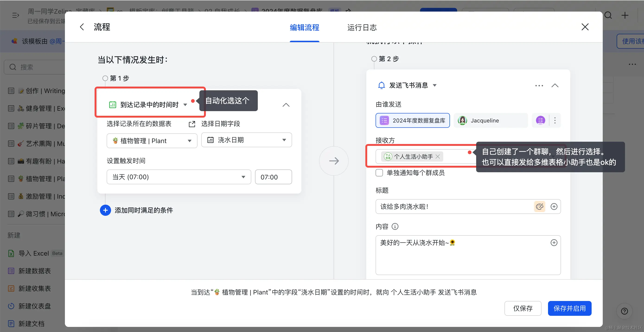Screen dimensions: 644x332
Task: Click plus icon inside the 标题 field
Action: click(554, 207)
